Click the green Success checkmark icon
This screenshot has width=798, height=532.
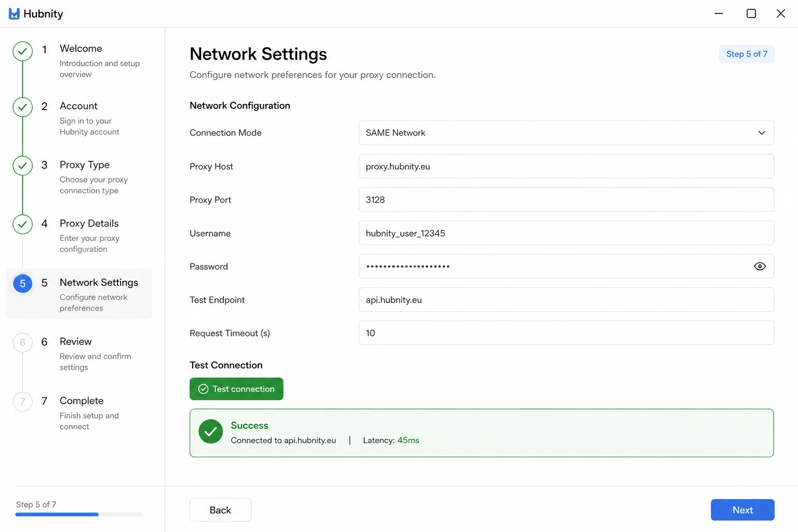pyautogui.click(x=211, y=432)
